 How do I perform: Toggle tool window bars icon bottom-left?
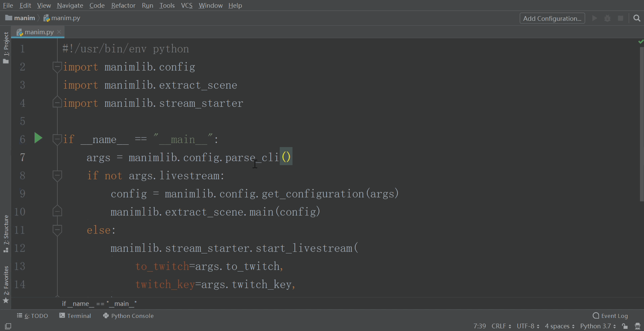pyautogui.click(x=8, y=326)
